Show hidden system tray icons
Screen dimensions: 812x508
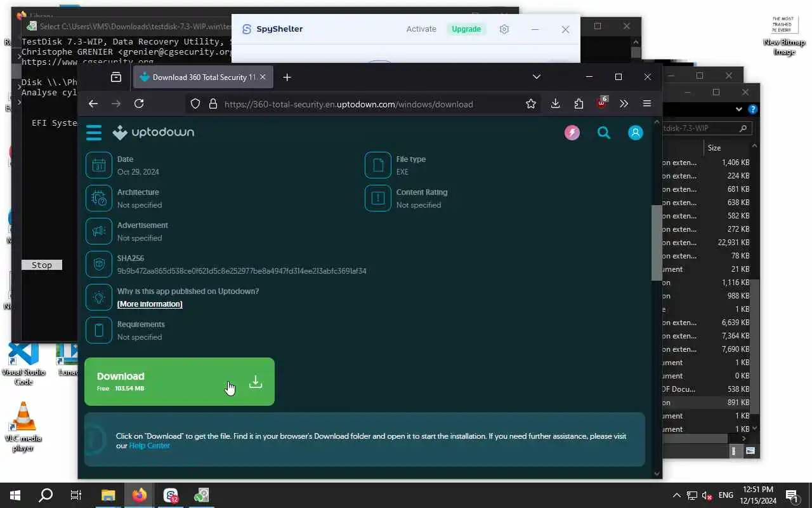click(x=676, y=495)
